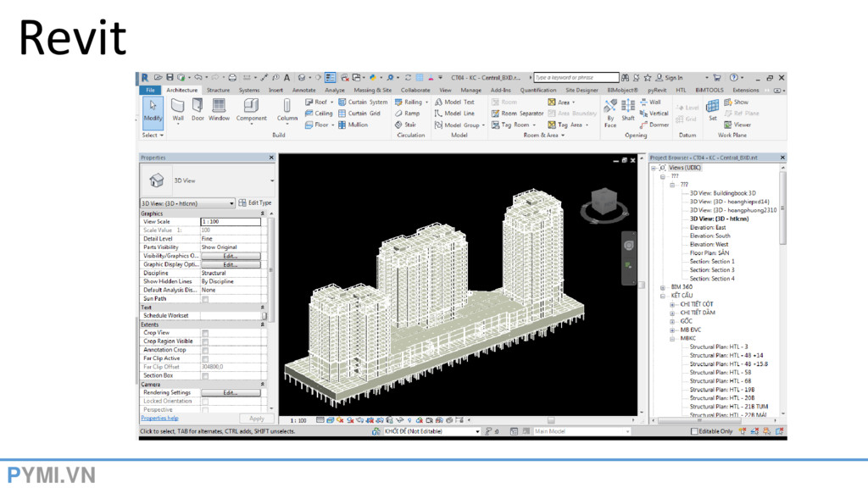Toggle Crop Region Visible checkbox
Viewport: 868px width, 488px height.
point(205,342)
